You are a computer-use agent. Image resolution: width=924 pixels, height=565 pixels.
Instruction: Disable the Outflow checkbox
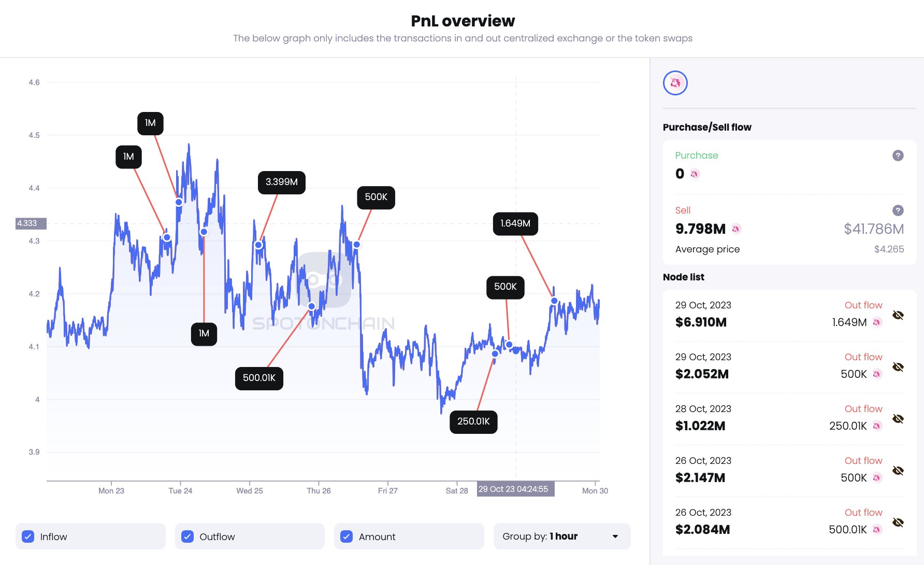(x=187, y=536)
